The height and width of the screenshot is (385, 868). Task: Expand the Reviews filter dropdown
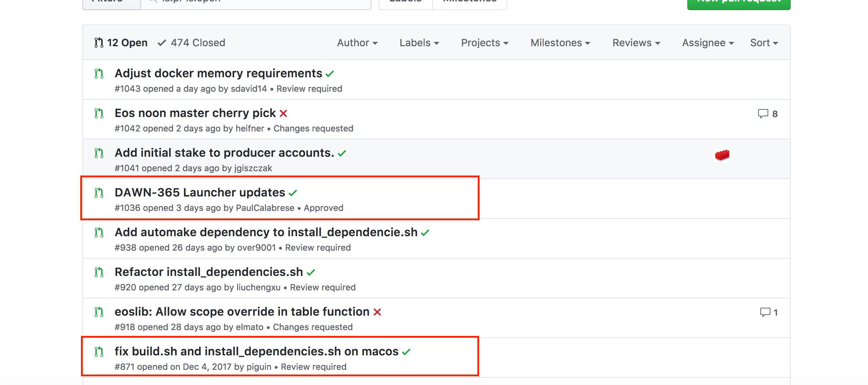click(636, 43)
